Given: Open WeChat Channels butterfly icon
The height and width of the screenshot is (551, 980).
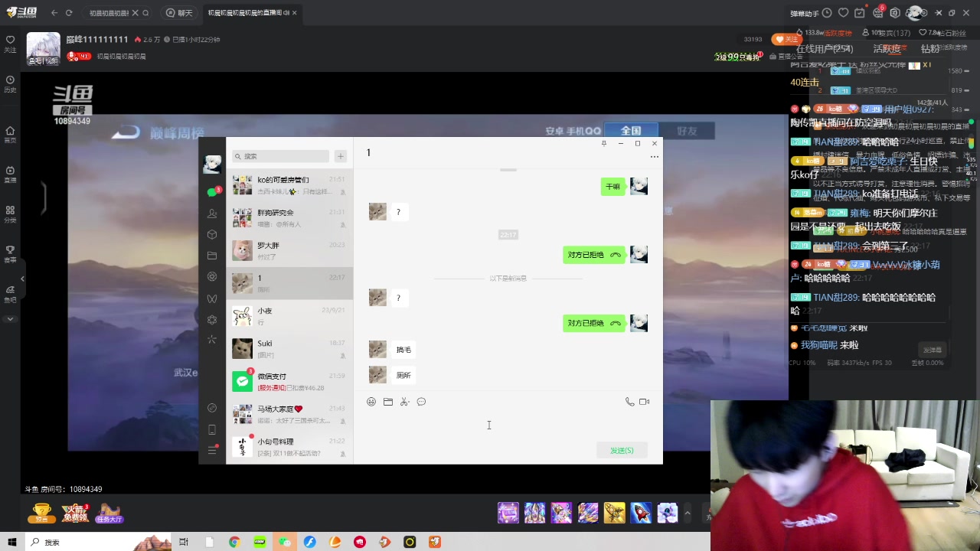Looking at the screenshot, I should click(212, 298).
